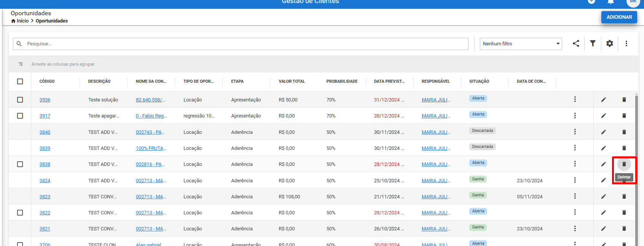Screen dimensions: 644x246
Task: Check the box for opportunity 3936
Action: (x=20, y=100)
